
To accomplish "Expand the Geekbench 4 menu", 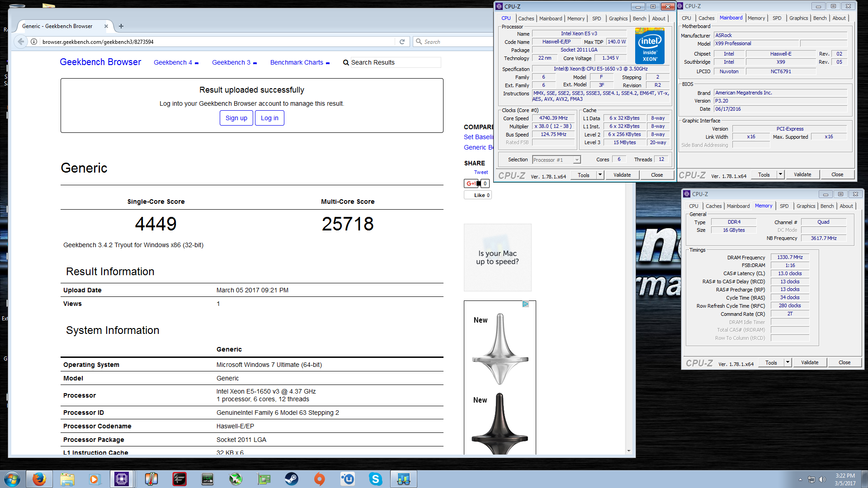I will tap(176, 62).
